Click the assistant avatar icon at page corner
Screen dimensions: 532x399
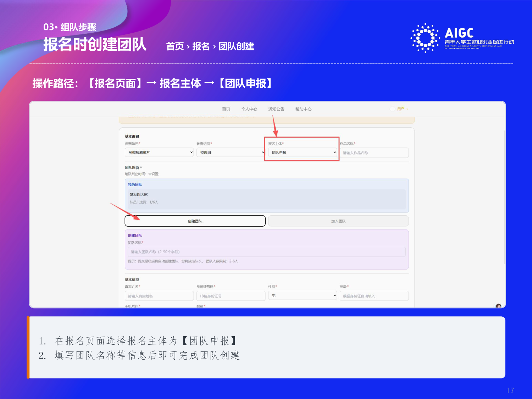499,306
